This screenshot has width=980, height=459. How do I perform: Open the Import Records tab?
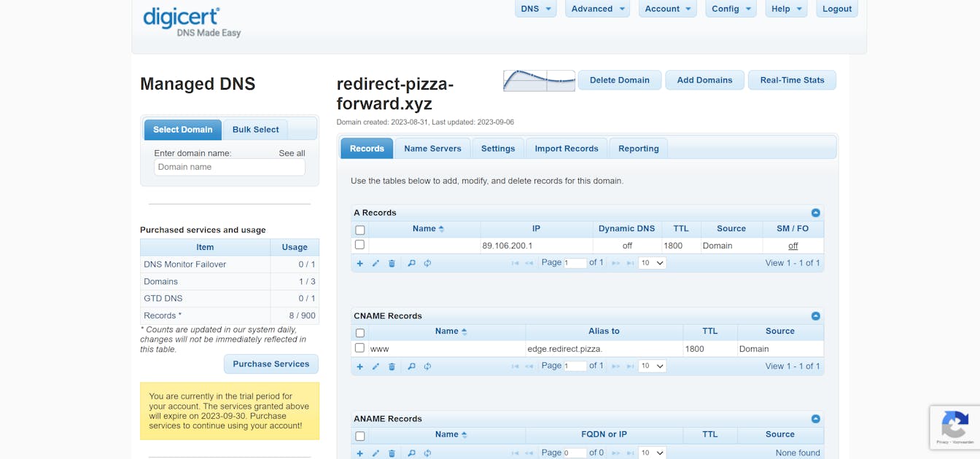[x=566, y=149]
